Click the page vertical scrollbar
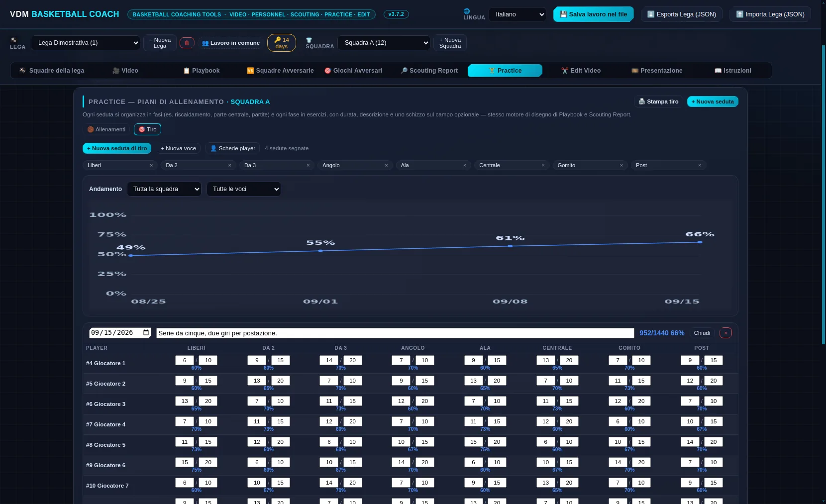 pos(824,194)
